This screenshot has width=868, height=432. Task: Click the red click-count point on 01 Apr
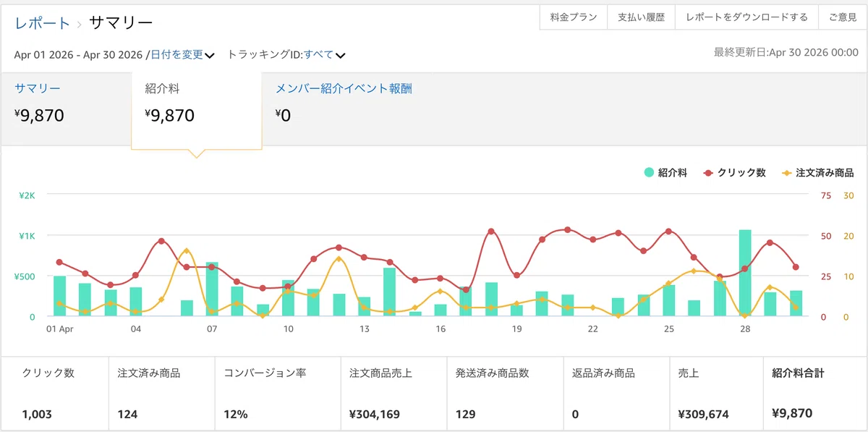(x=59, y=262)
